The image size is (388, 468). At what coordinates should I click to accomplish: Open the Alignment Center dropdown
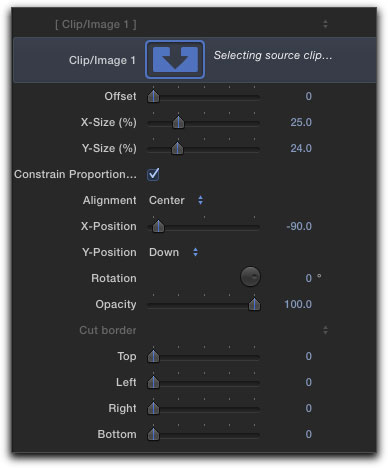pos(176,200)
